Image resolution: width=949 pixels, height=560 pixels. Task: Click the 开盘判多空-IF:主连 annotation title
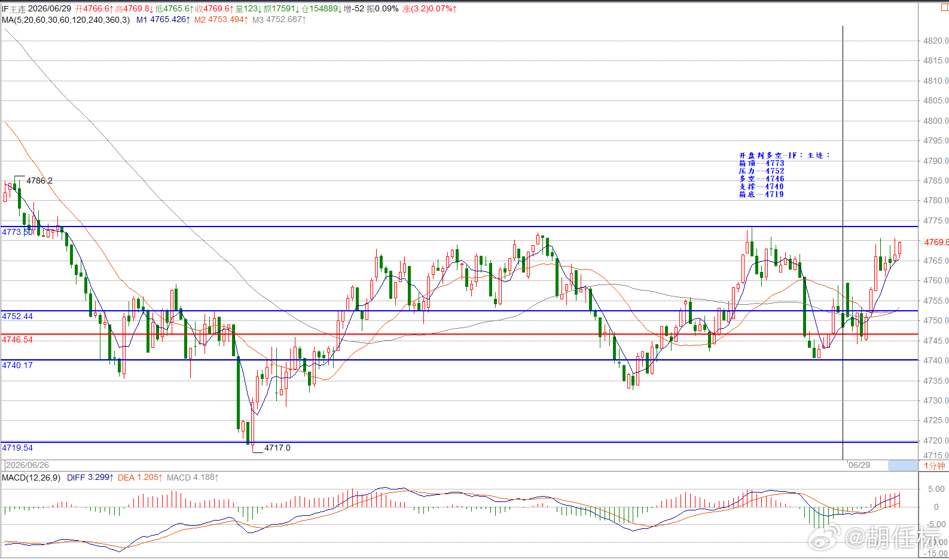[x=785, y=155]
